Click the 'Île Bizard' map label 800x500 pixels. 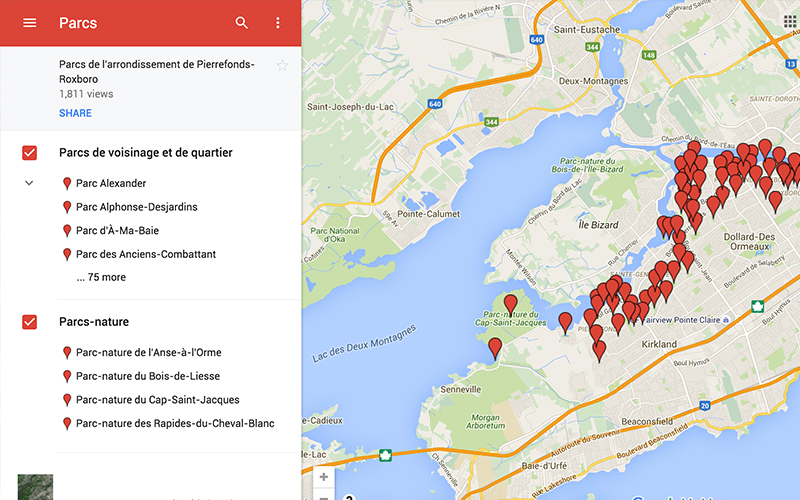598,225
